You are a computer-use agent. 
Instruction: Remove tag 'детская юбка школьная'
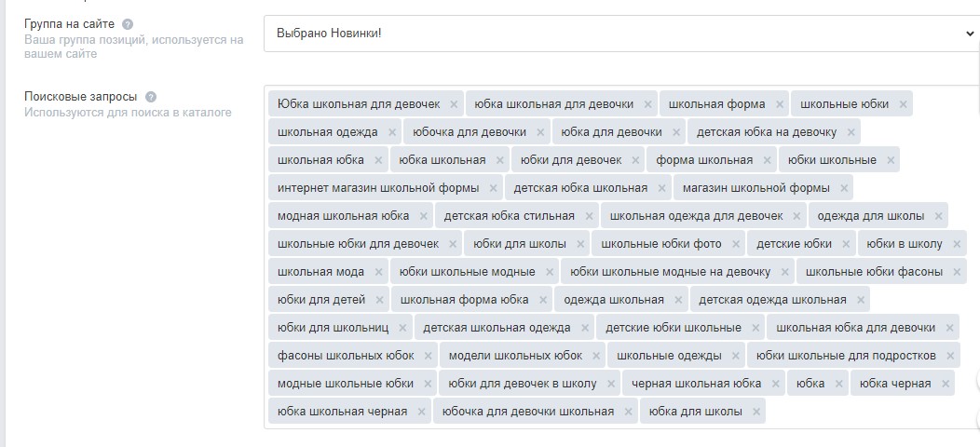click(662, 188)
